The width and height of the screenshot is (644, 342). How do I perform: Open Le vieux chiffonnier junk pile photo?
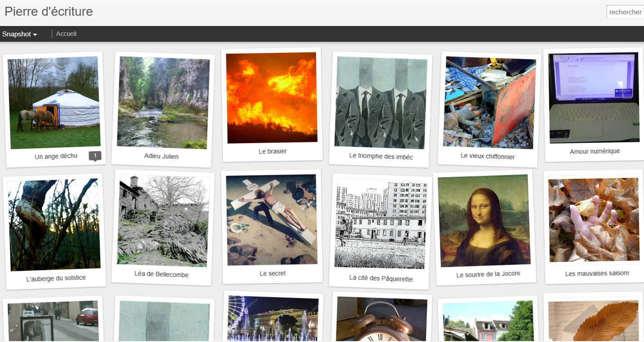489,102
